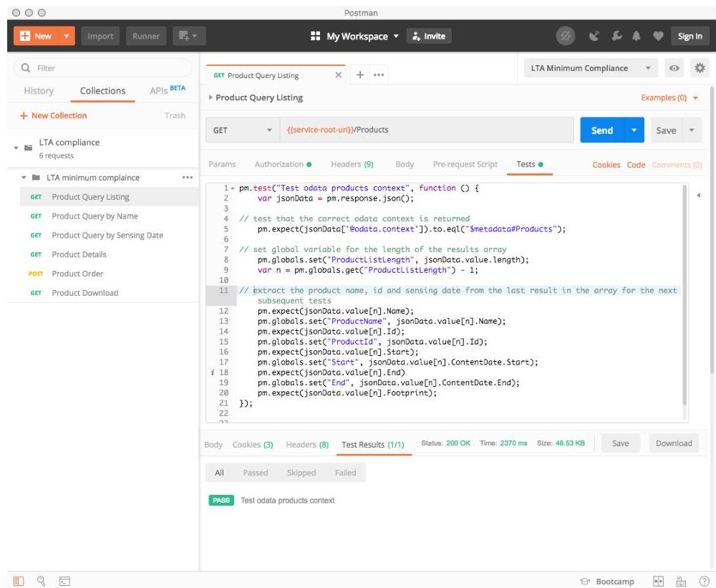Open the request Body tab

405,165
